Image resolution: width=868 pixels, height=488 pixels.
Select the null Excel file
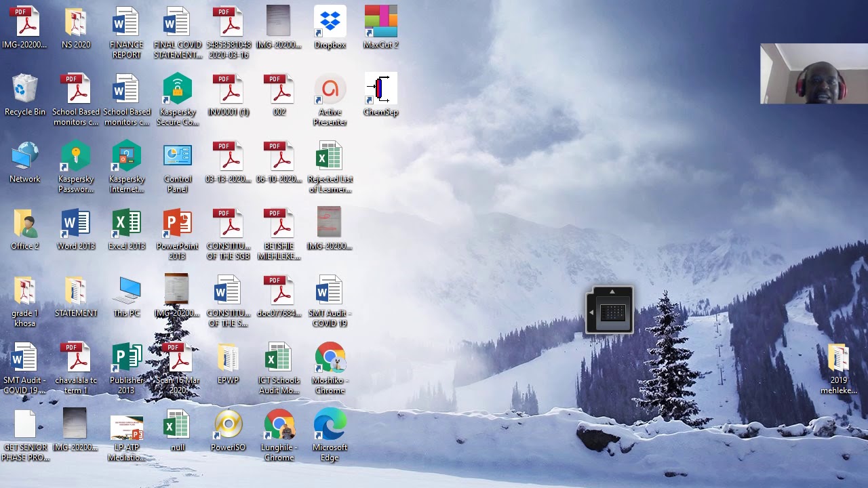[178, 430]
